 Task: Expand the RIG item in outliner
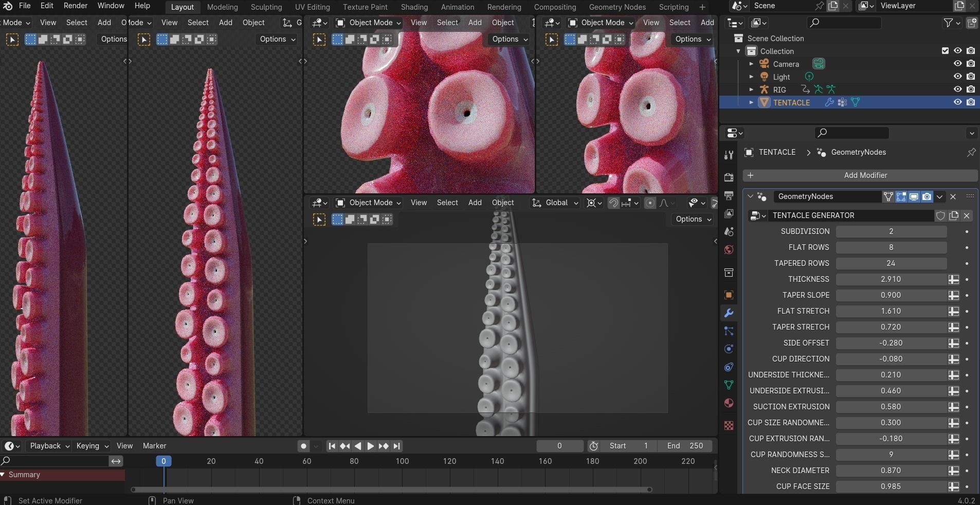(x=751, y=89)
